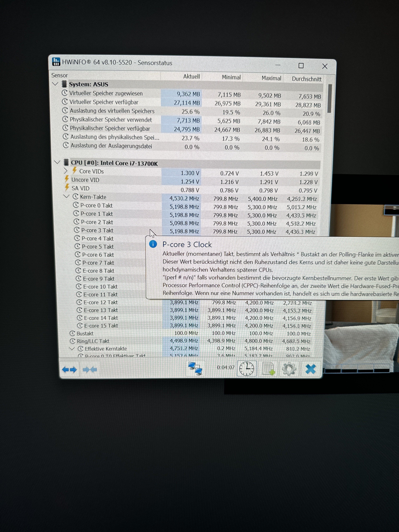Click the clock reset timer icon
399x532 pixels.
tap(246, 369)
